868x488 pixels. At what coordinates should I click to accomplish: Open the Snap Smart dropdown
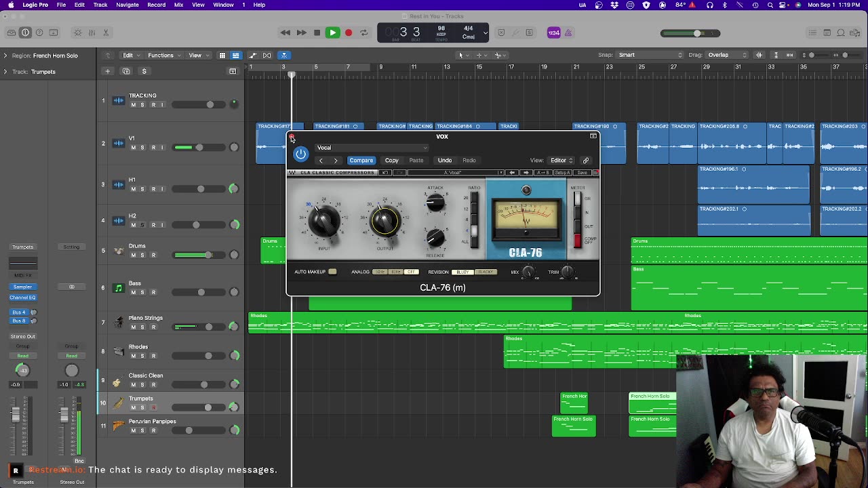coord(650,55)
